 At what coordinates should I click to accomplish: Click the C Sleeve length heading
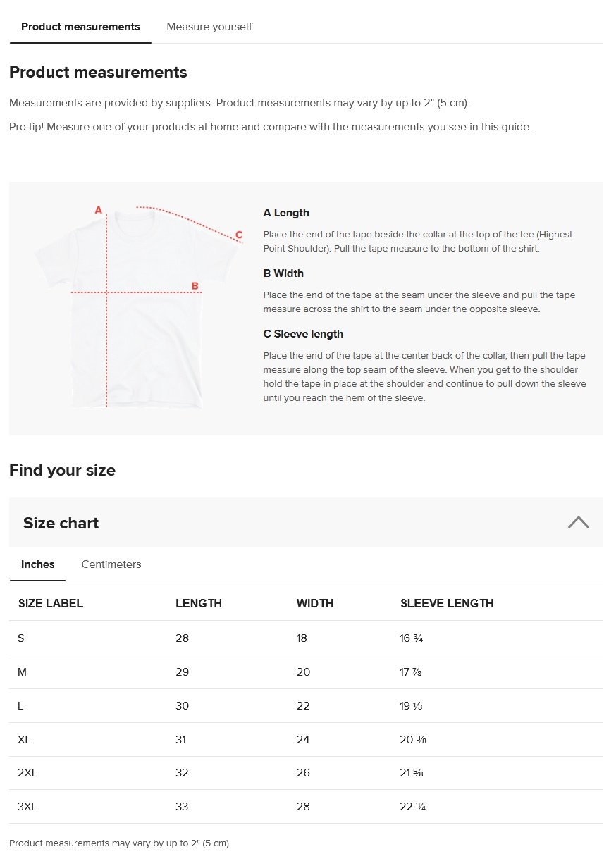303,334
